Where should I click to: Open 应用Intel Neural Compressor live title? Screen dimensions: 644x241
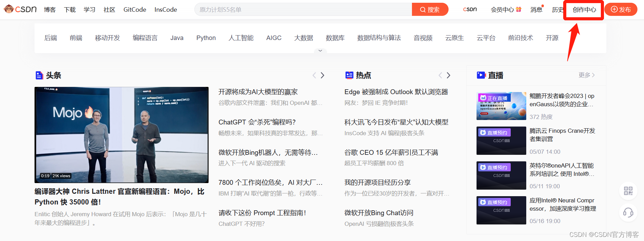[x=563, y=204]
